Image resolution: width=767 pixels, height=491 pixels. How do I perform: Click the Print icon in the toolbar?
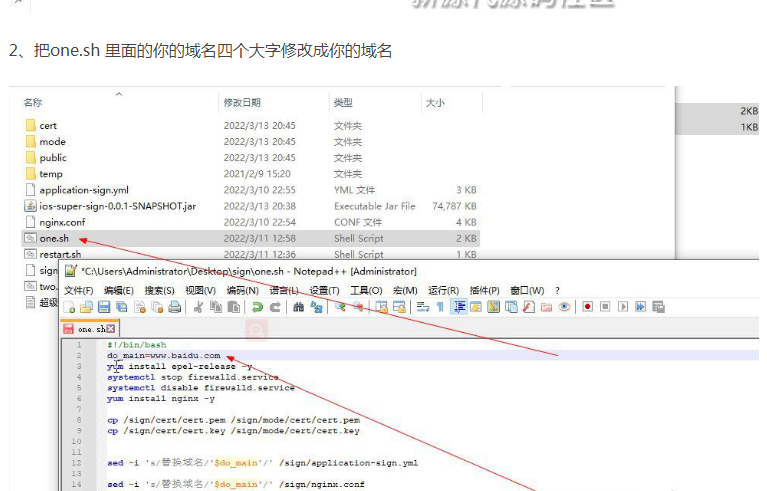coord(175,307)
